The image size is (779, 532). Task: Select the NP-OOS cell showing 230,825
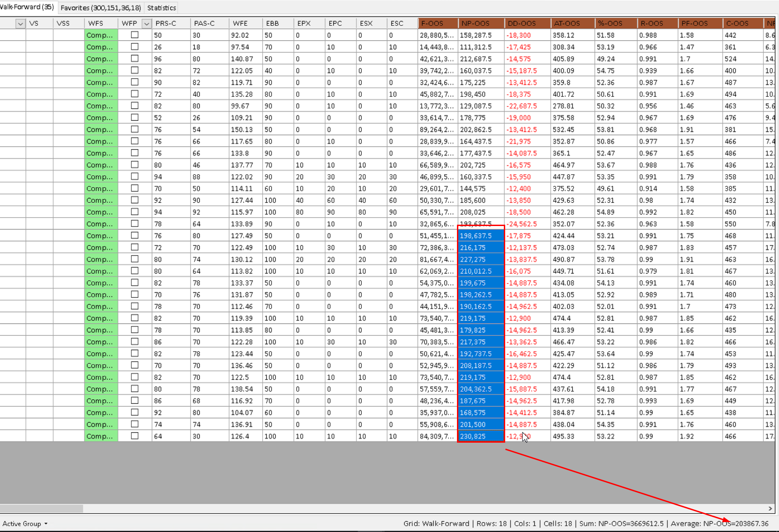tap(481, 436)
